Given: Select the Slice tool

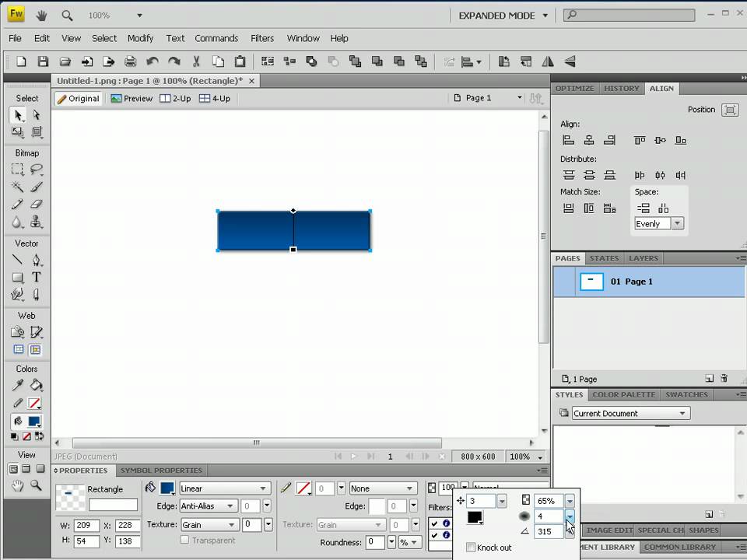Looking at the screenshot, I should pyautogui.click(x=37, y=332).
